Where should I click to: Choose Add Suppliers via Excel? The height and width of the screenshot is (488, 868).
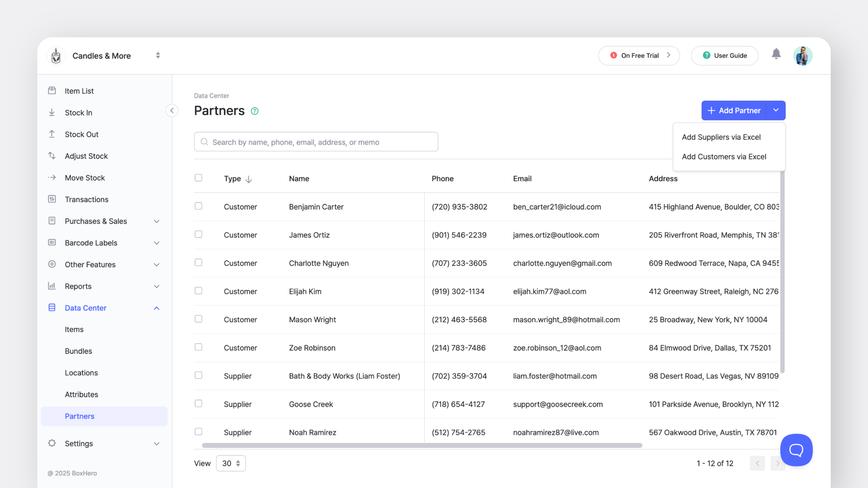click(721, 137)
